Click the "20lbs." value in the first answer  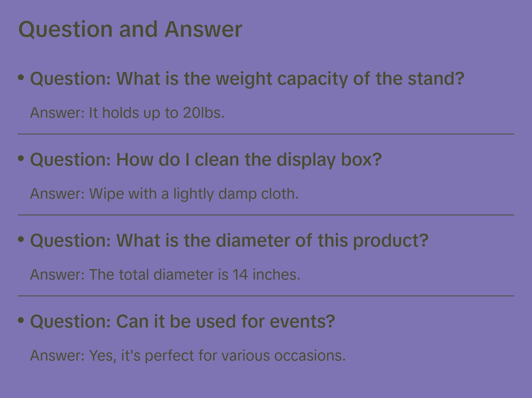point(204,113)
